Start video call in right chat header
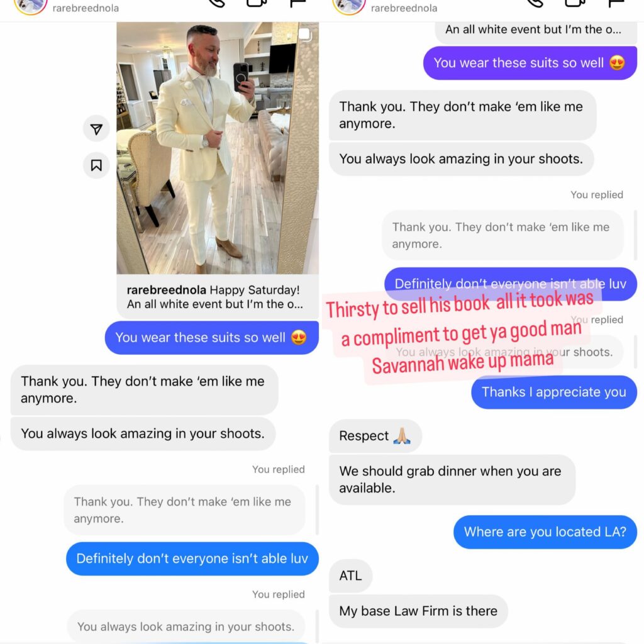644x644 pixels. [x=575, y=3]
